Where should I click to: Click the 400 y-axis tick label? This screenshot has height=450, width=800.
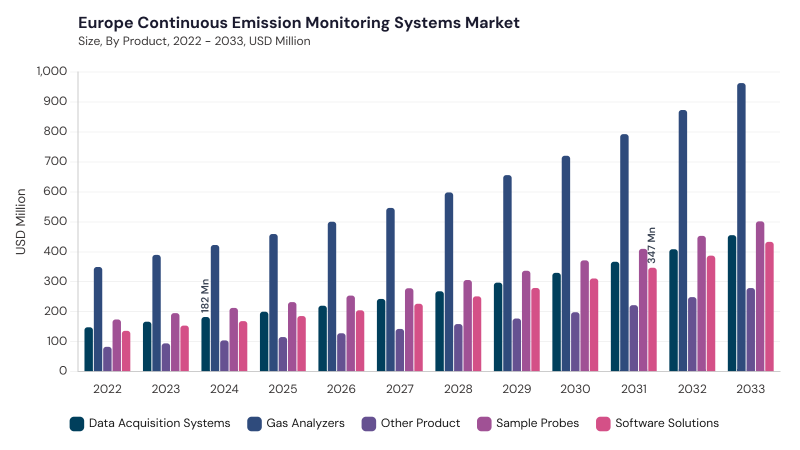pyautogui.click(x=56, y=252)
